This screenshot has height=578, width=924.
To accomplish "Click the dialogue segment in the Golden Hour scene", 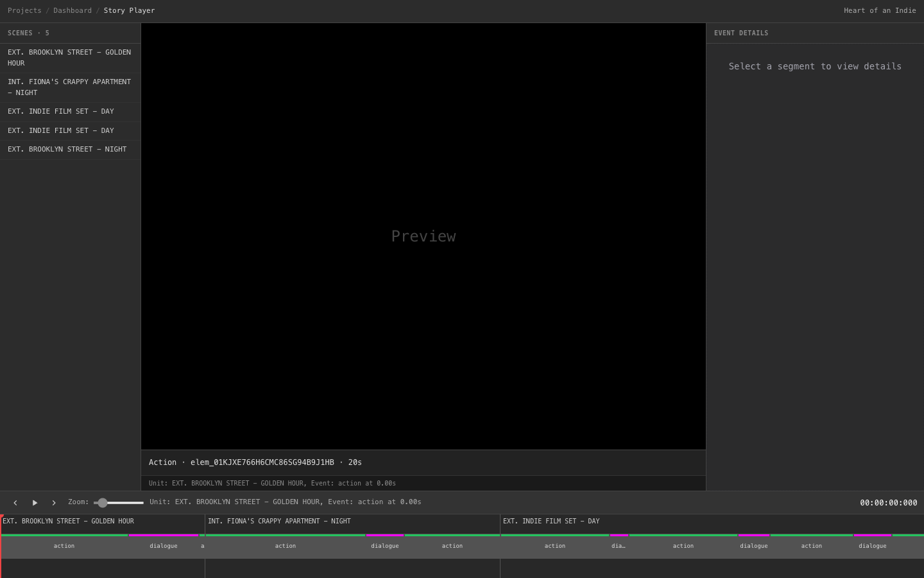I will tap(164, 546).
